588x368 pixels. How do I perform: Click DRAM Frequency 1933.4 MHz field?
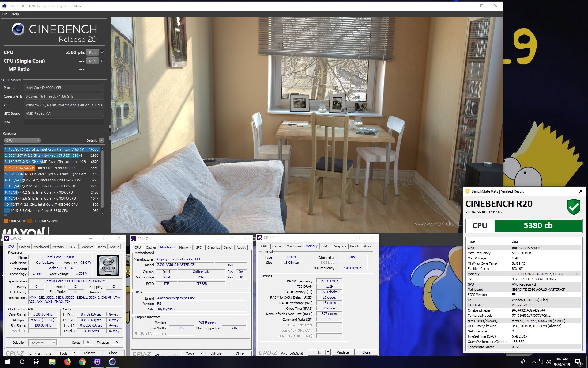point(329,281)
